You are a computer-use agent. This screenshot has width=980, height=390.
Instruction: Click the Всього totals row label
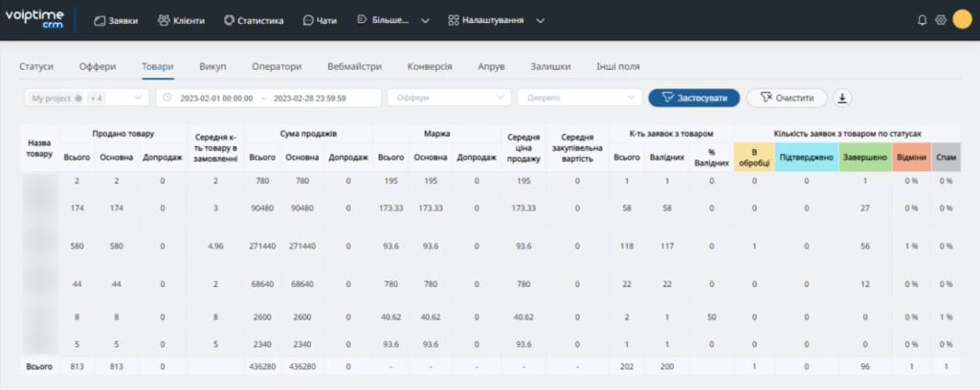pos(38,367)
